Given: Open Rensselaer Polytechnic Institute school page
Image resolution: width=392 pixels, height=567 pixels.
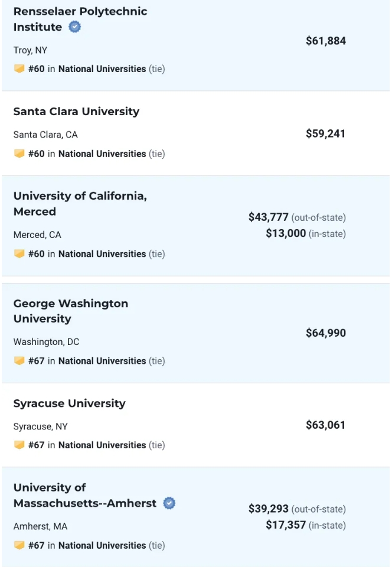Looking at the screenshot, I should [80, 12].
